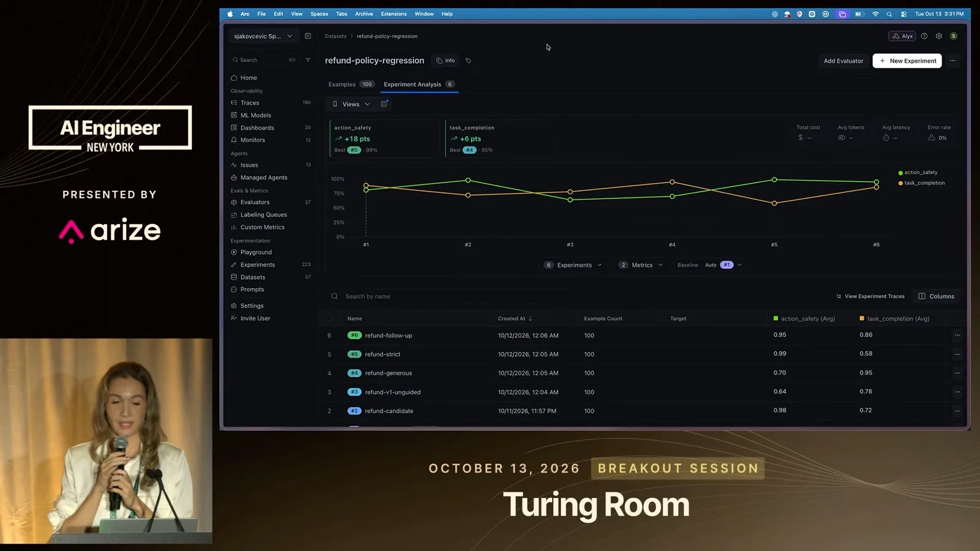
Task: Click the New Experiment button
Action: pyautogui.click(x=907, y=61)
